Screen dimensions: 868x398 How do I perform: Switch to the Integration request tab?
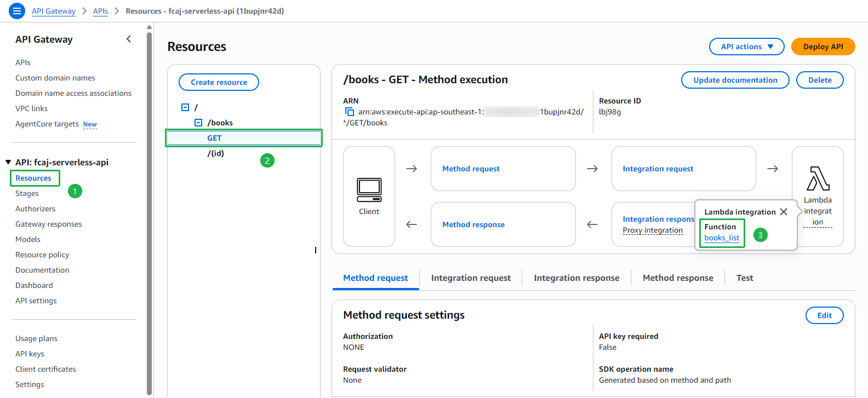tap(471, 278)
